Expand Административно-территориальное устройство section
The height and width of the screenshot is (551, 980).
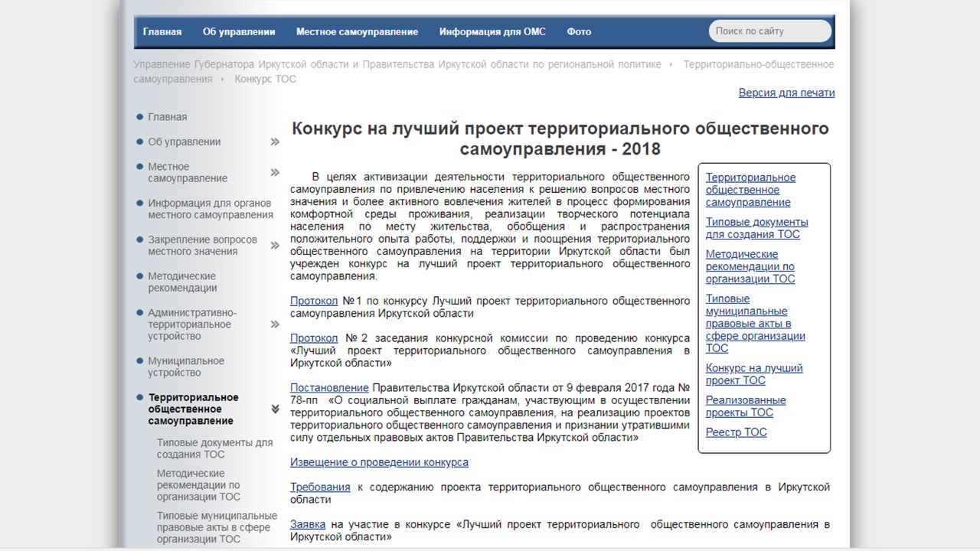coord(275,324)
